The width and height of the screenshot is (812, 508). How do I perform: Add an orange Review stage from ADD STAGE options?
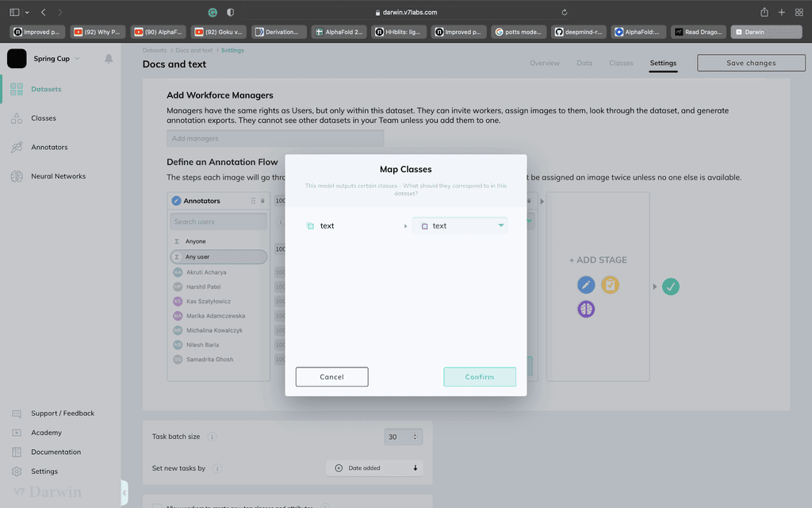click(x=610, y=285)
